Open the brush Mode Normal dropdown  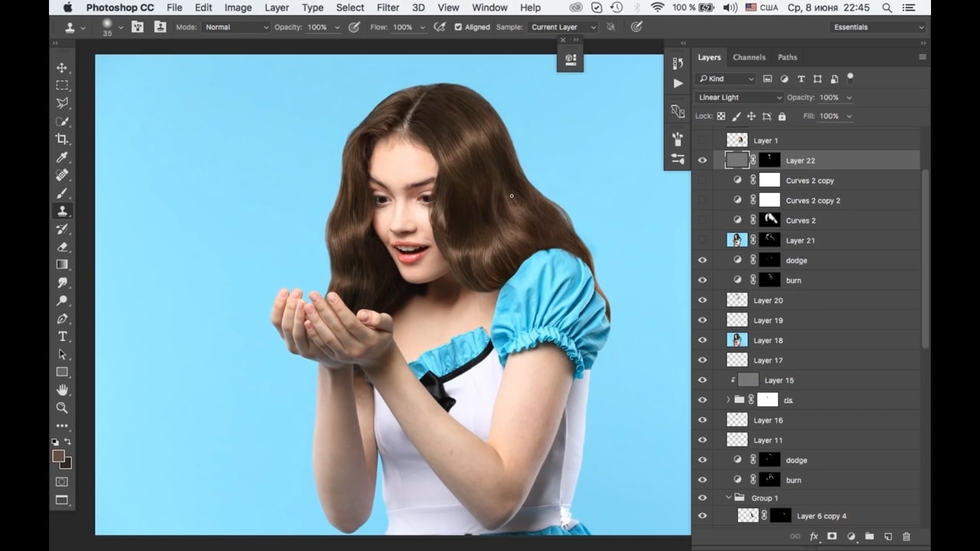click(x=237, y=27)
